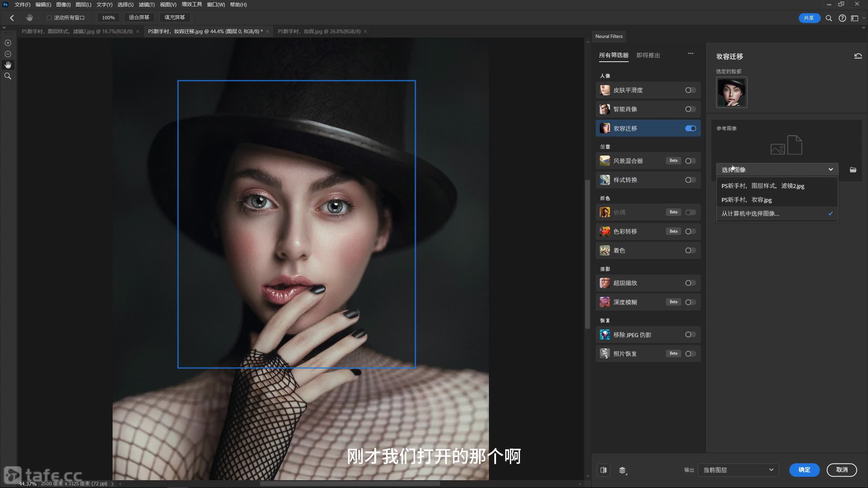Choose PS新手村，妆容.jpg from the list
This screenshot has height=488, width=868.
point(746,200)
